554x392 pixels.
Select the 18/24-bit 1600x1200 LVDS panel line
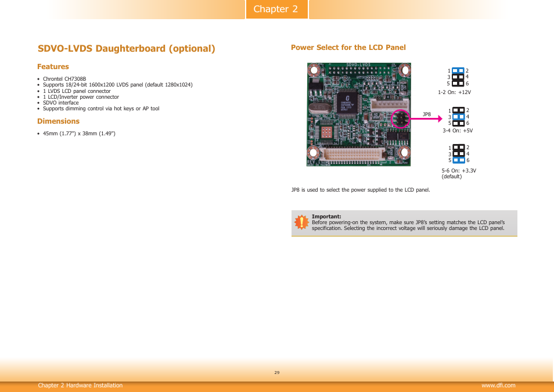pyautogui.click(x=118, y=85)
